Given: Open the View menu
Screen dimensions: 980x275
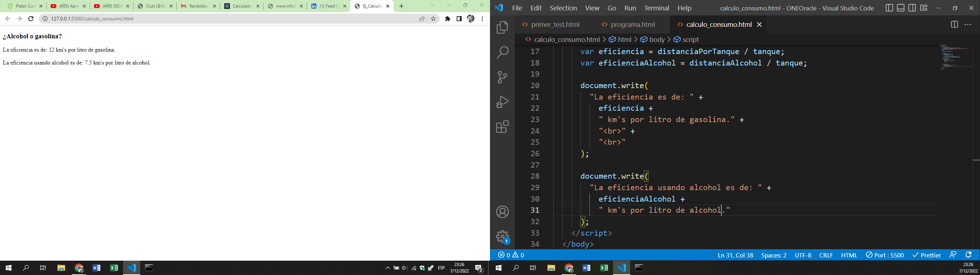Looking at the screenshot, I should (x=592, y=8).
